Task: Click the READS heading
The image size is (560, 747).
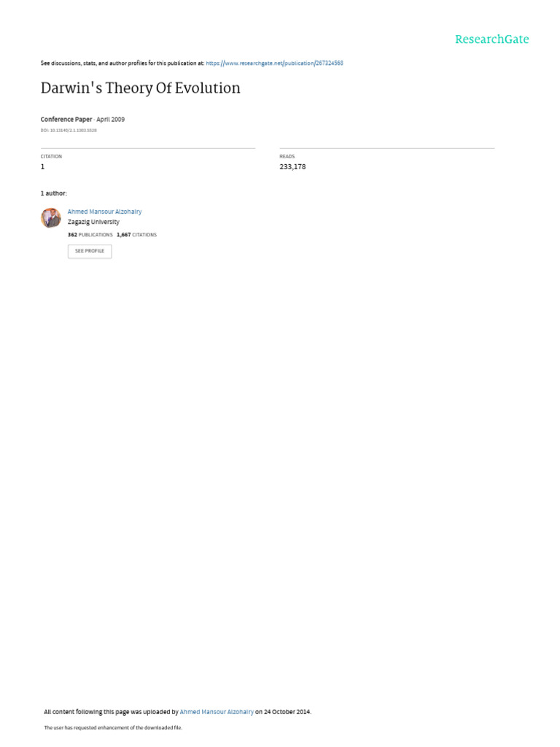Action: tap(287, 156)
